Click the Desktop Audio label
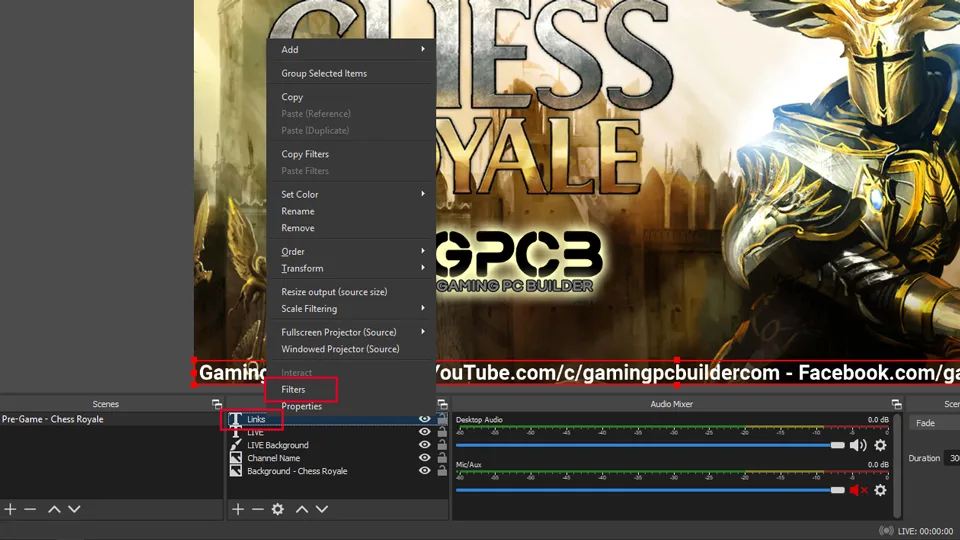This screenshot has width=960, height=540. [479, 420]
